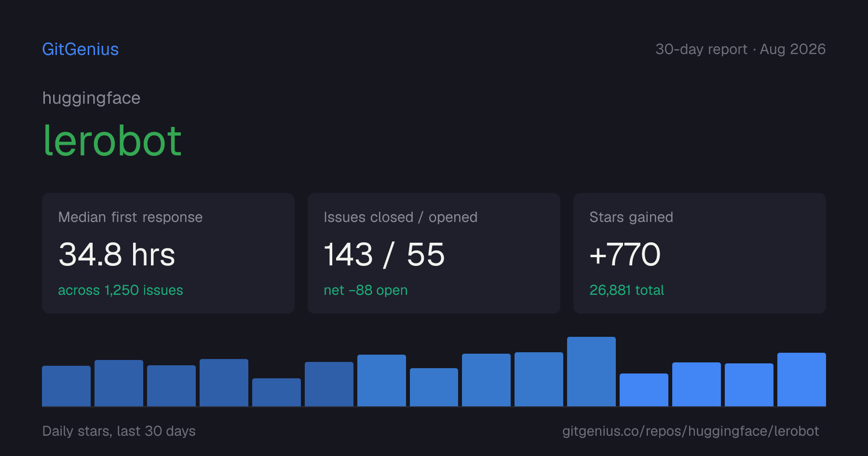Viewport: 868px width, 456px height.
Task: Click the "Daily stars, last 30 days" caption
Action: [119, 431]
